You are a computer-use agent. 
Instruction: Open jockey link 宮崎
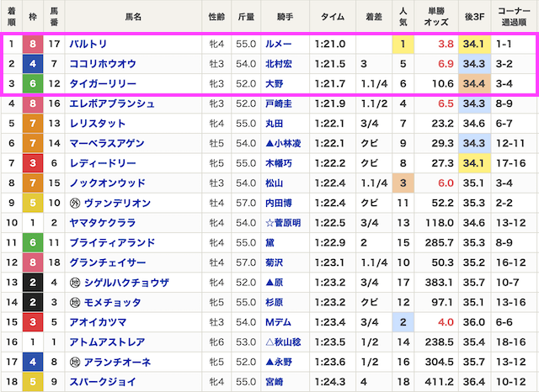point(275,383)
